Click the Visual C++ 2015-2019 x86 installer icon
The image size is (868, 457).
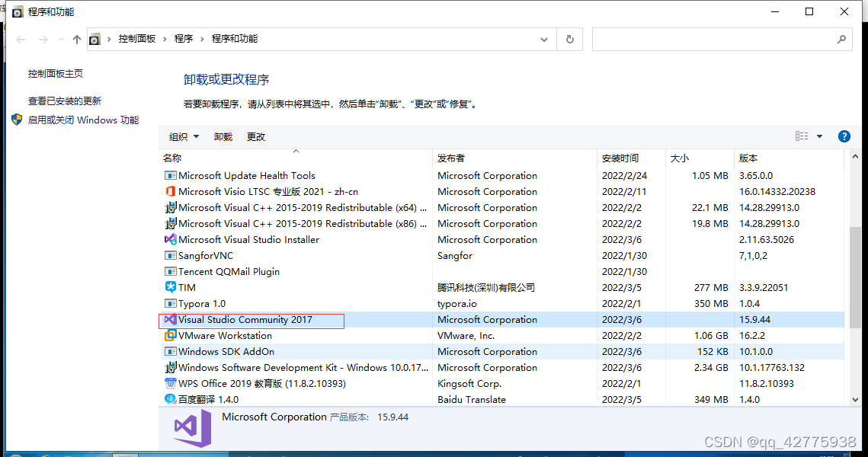point(171,223)
